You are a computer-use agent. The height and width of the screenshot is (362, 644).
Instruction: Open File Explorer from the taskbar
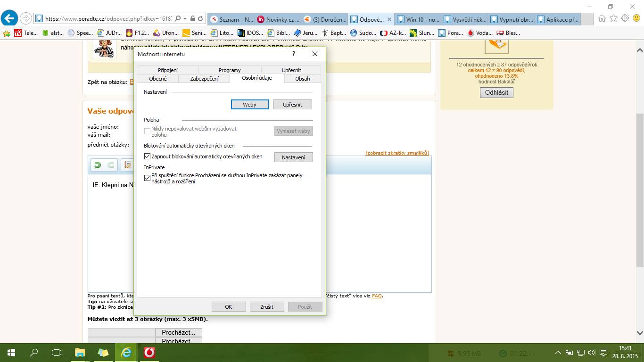pyautogui.click(x=80, y=353)
